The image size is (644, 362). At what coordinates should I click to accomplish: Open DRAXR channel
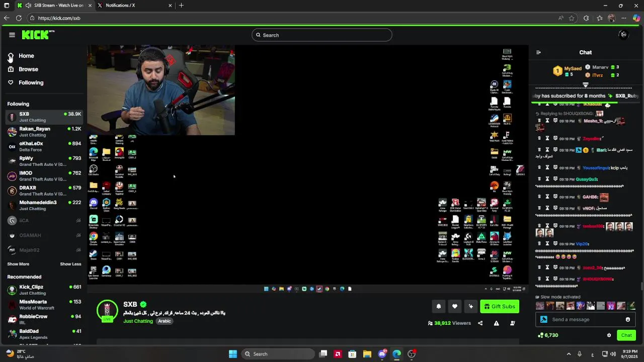[44, 191]
